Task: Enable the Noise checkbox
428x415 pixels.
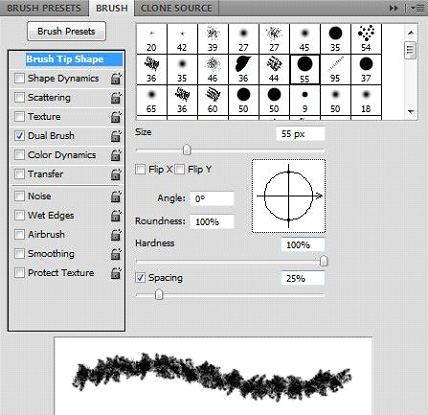Action: [x=19, y=196]
